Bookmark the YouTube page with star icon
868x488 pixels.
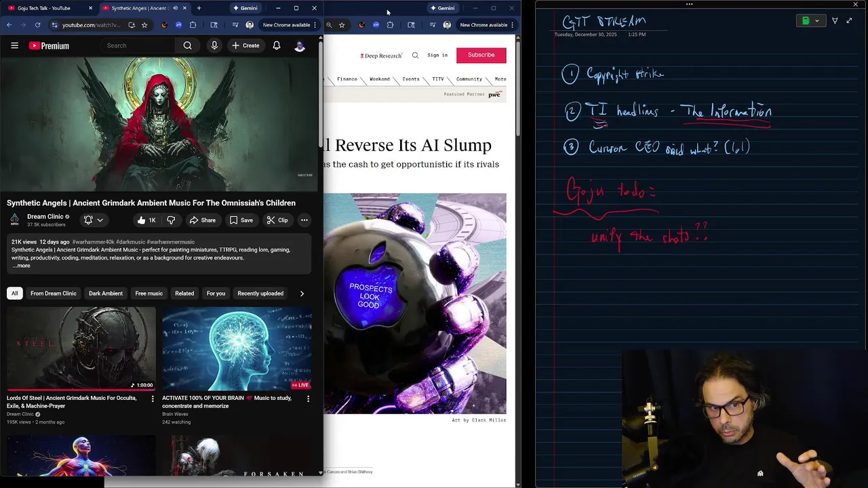(x=144, y=25)
